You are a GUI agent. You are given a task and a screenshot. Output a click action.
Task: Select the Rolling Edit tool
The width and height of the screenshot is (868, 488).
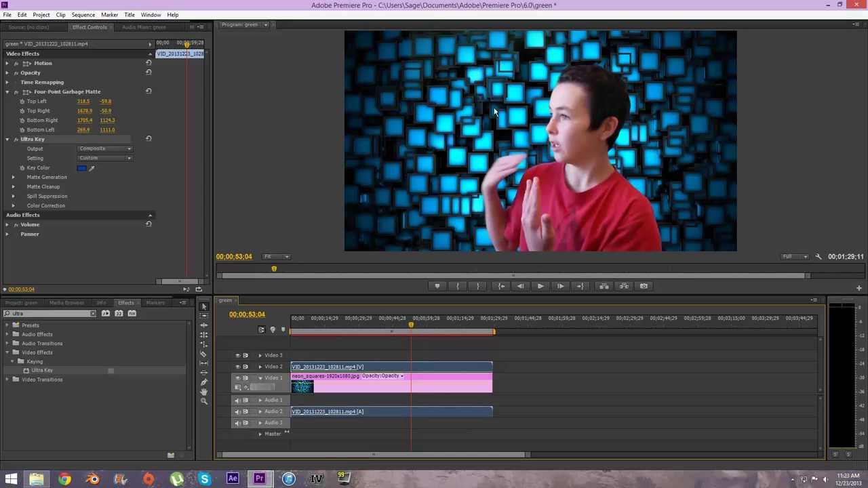(203, 335)
